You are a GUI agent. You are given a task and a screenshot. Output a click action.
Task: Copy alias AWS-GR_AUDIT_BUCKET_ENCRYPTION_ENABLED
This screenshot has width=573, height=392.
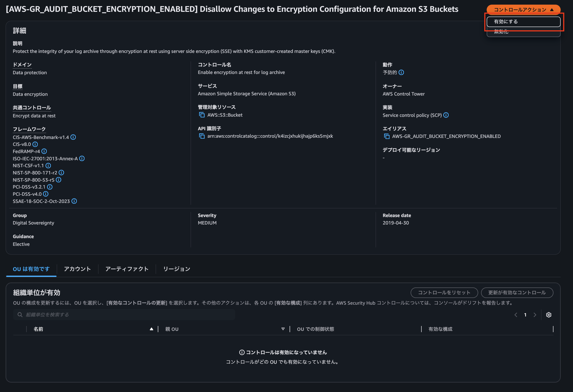pyautogui.click(x=387, y=136)
